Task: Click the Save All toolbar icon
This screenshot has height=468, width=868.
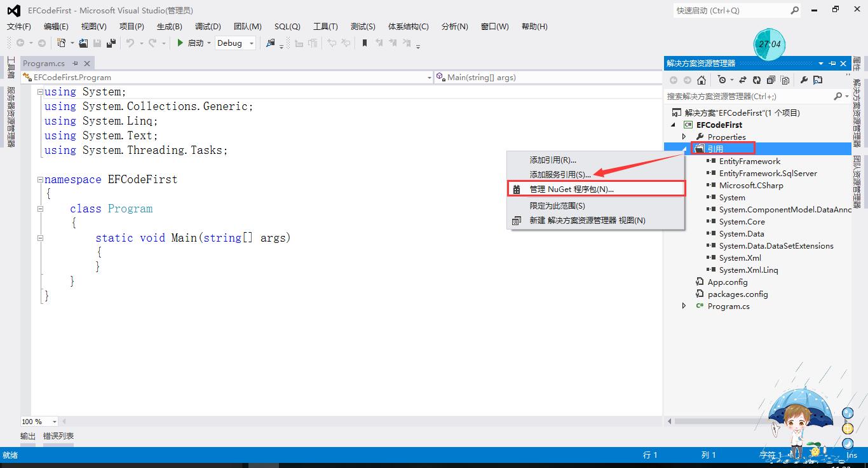Action: (111, 43)
